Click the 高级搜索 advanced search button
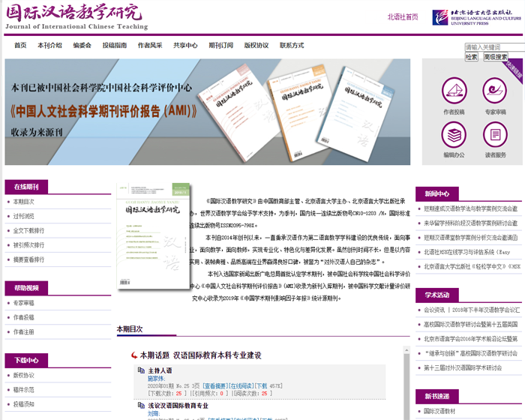Viewport: 525px width, 420px height. (496, 57)
